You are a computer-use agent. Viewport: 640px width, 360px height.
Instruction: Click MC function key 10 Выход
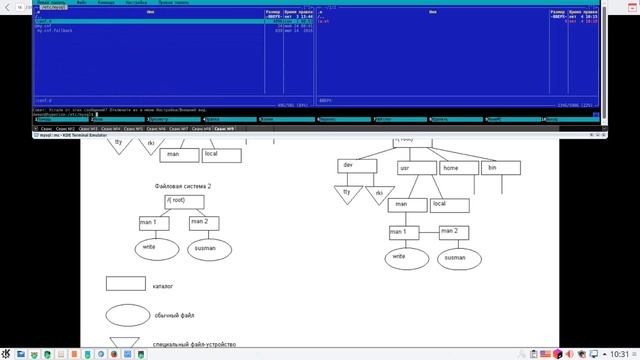tap(570, 120)
